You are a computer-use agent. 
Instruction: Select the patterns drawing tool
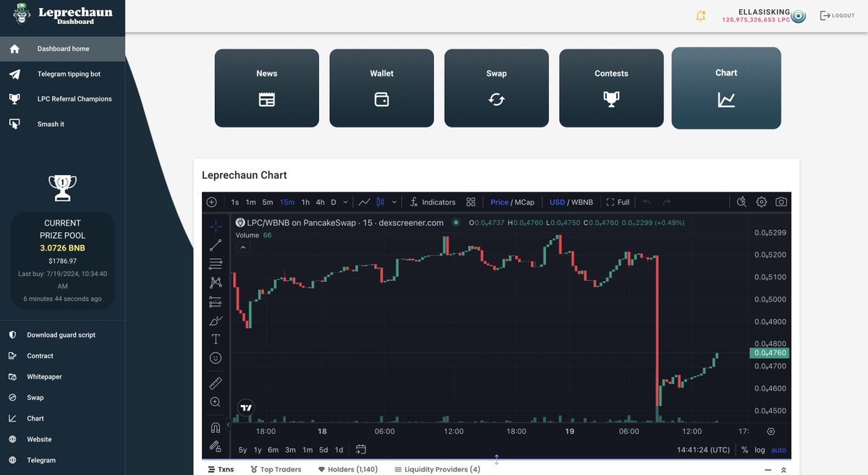pos(216,283)
